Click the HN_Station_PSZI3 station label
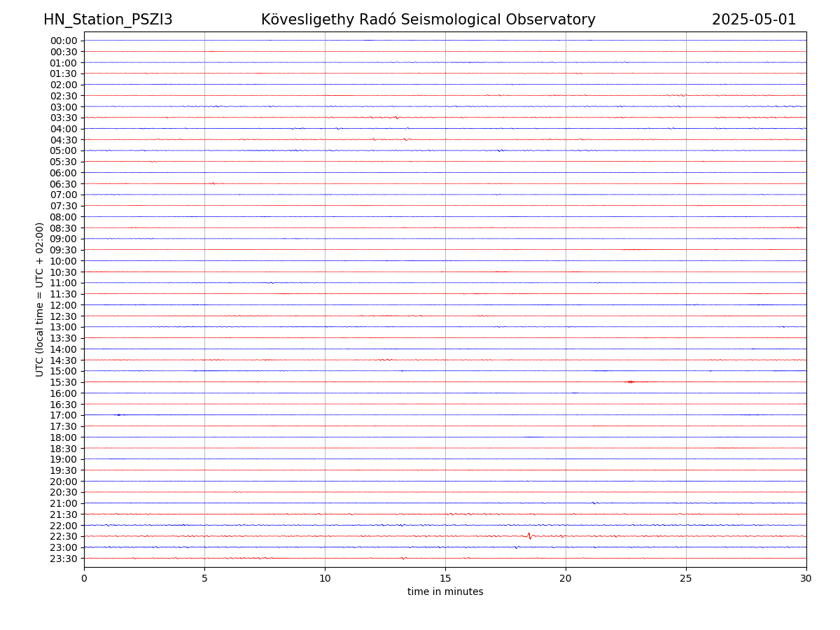840x630 pixels. click(108, 20)
